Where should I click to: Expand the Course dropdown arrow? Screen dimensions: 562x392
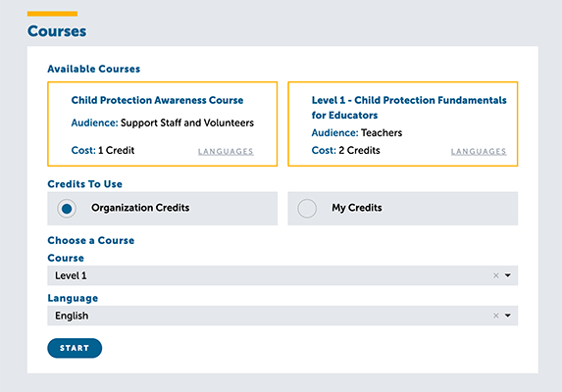508,275
